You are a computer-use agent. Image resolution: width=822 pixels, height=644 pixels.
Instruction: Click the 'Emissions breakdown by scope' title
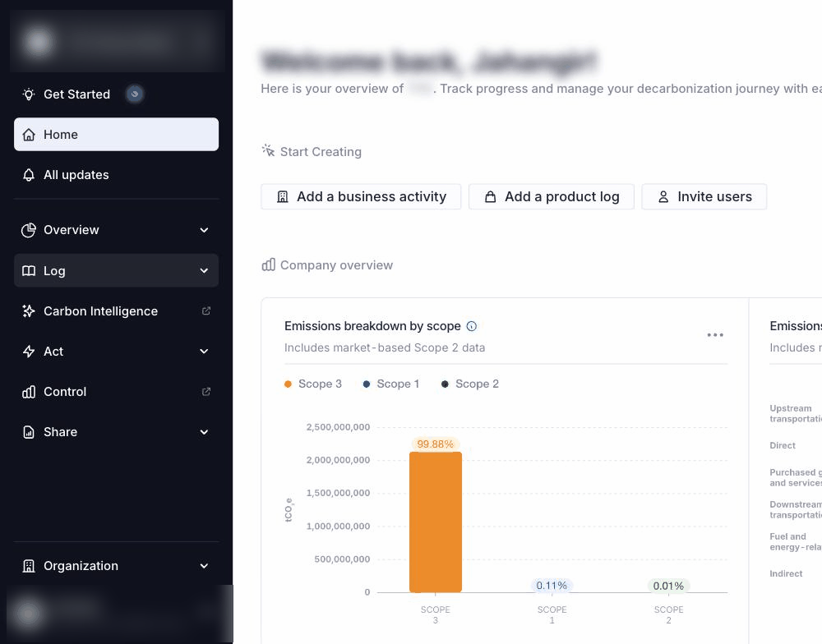point(372,326)
